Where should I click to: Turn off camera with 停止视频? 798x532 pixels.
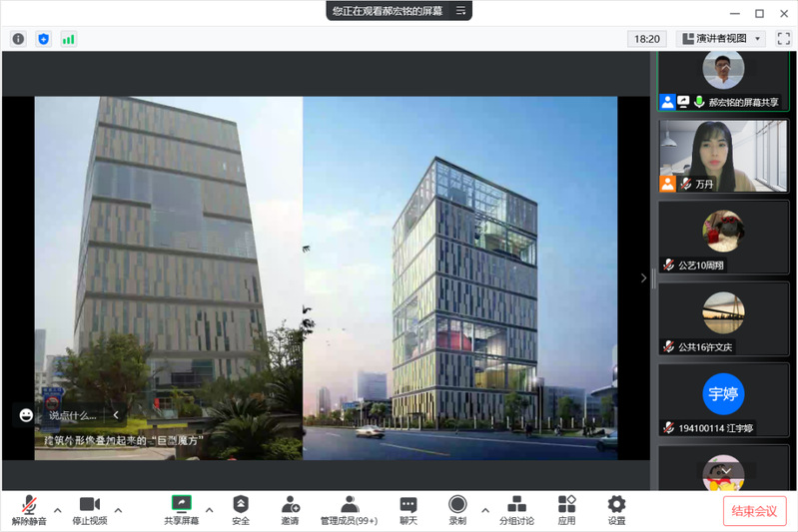click(x=89, y=510)
